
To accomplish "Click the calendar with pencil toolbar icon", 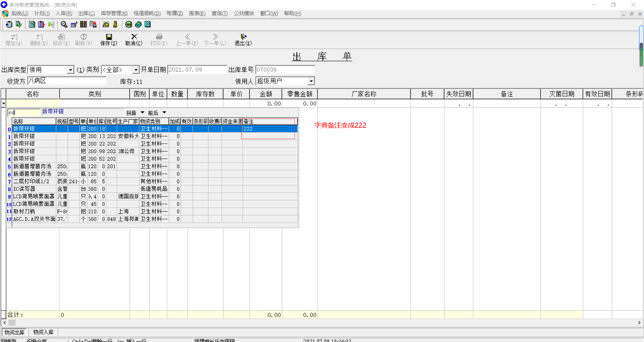I will click(74, 24).
